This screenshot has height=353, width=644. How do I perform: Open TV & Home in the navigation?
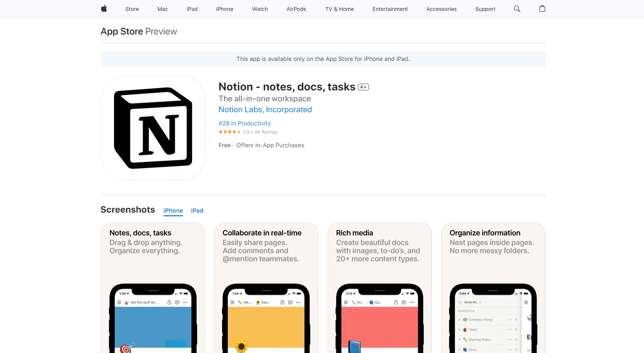[339, 9]
